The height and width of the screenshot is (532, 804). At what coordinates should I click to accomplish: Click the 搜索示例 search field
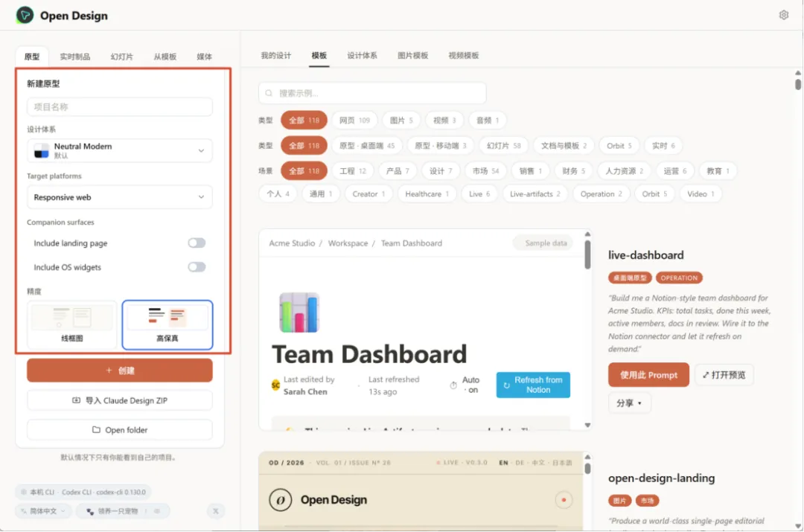click(372, 93)
